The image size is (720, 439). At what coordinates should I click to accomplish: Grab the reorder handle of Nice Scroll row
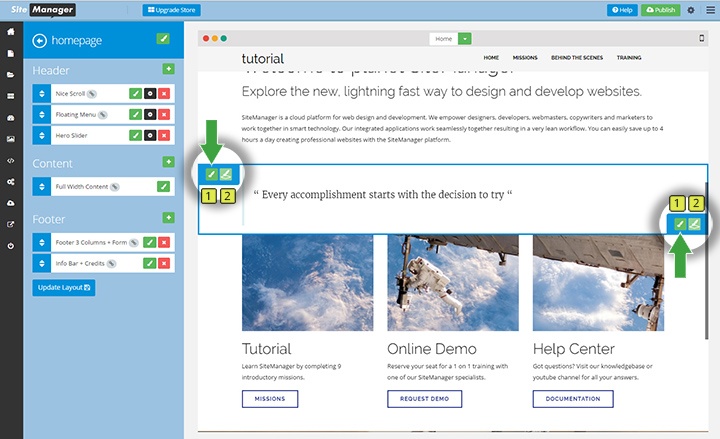point(42,94)
